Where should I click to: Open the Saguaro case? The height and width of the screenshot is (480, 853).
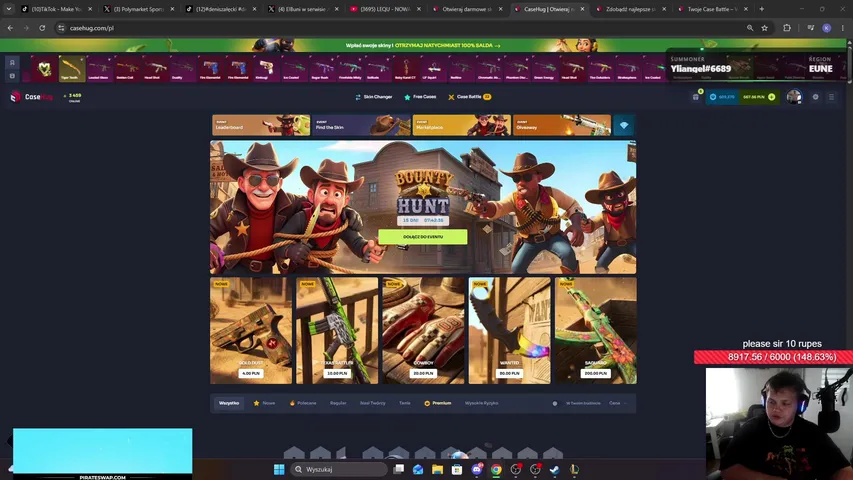point(596,330)
